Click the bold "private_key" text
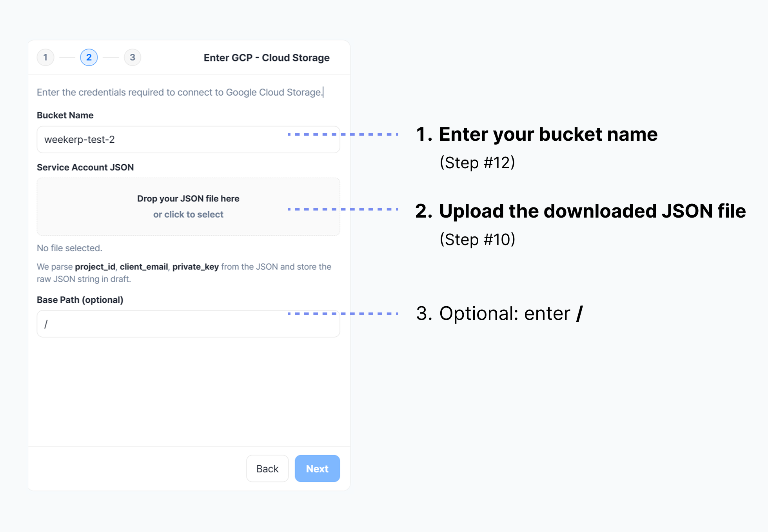 pyautogui.click(x=195, y=267)
